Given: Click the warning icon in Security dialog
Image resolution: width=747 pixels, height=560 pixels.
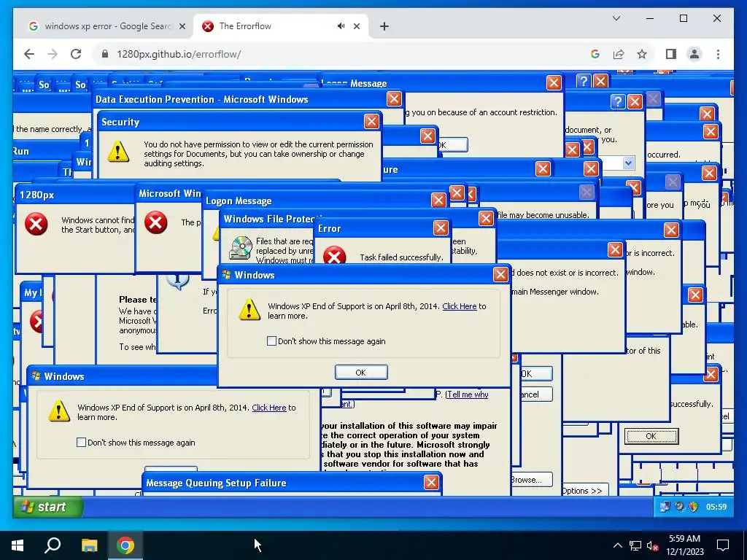Looking at the screenshot, I should (x=118, y=152).
